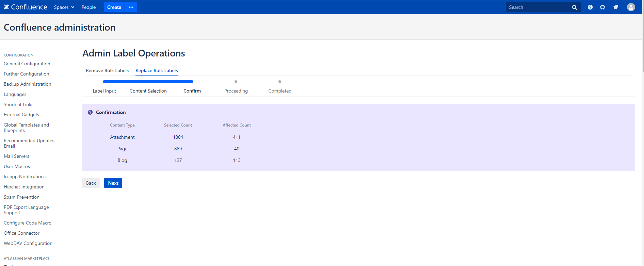Click the Proceeding step marker
Screen dimensions: 644x266
pyautogui.click(x=236, y=82)
